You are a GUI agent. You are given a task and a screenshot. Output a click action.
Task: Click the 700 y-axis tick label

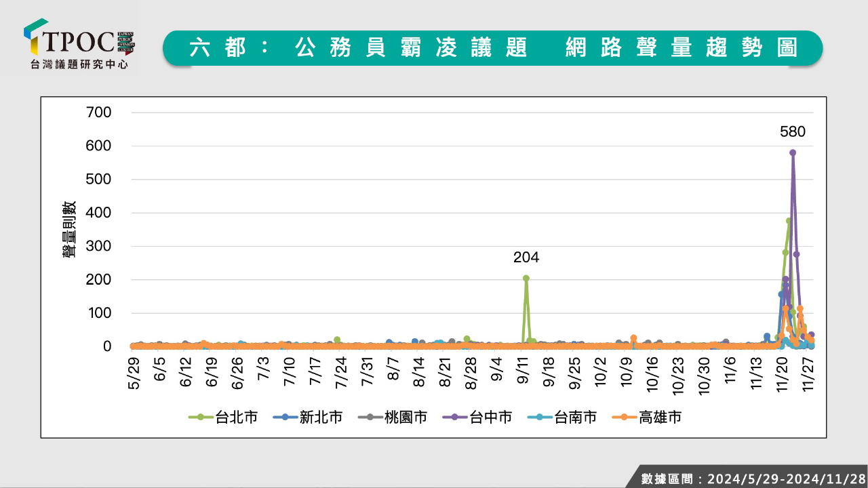click(x=98, y=113)
